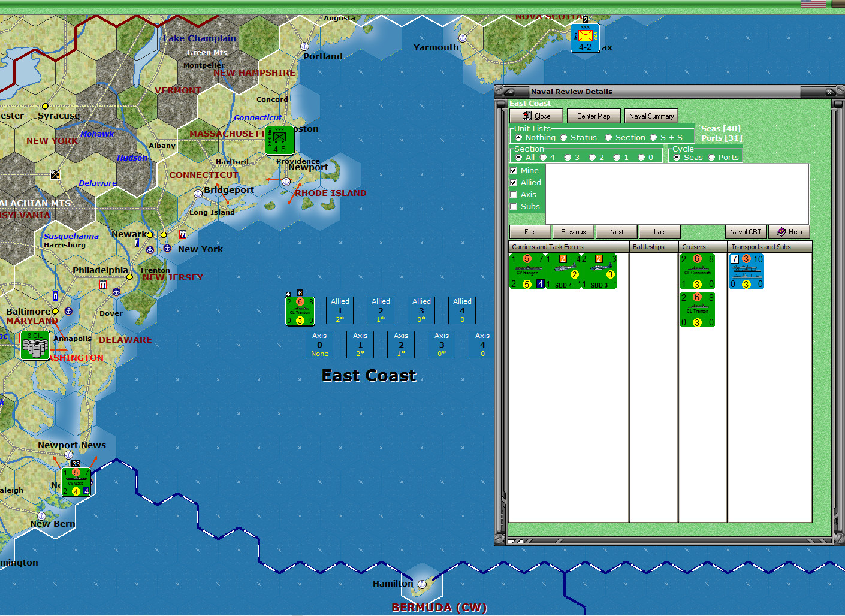845x616 pixels.
Task: Select radio 2 in the Section group
Action: (593, 158)
